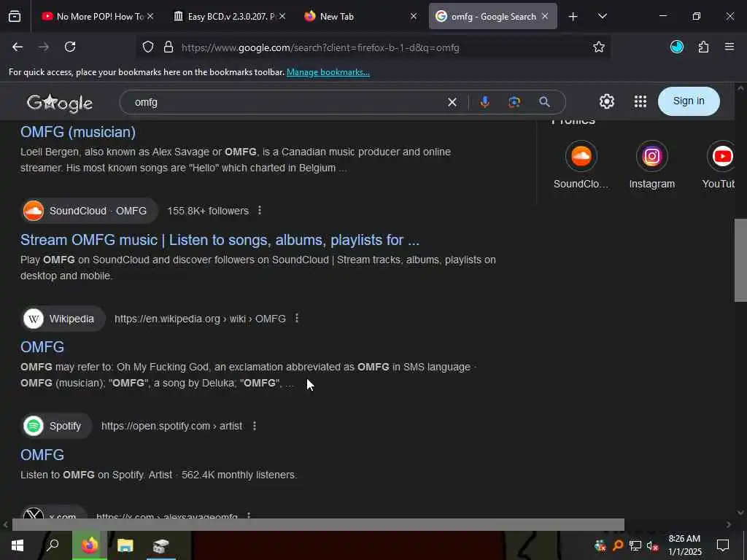Viewport: 747px width, 560px height.
Task: Click the Wikipedia source chip
Action: click(63, 319)
